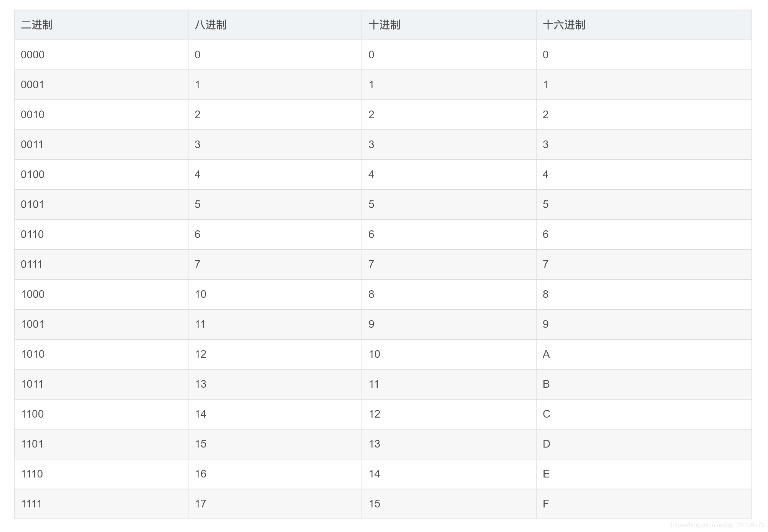The image size is (768, 532).
Task: Click decimal value 10 in row 1010
Action: (374, 354)
